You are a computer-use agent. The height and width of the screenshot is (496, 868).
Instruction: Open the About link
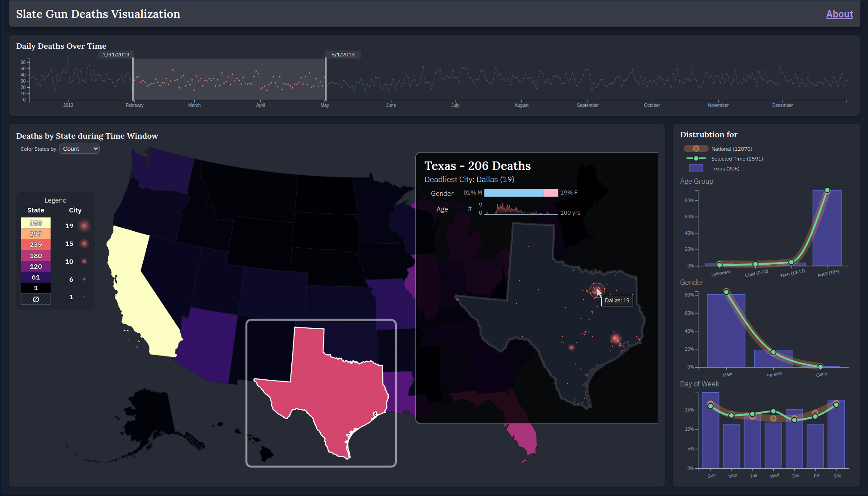839,14
